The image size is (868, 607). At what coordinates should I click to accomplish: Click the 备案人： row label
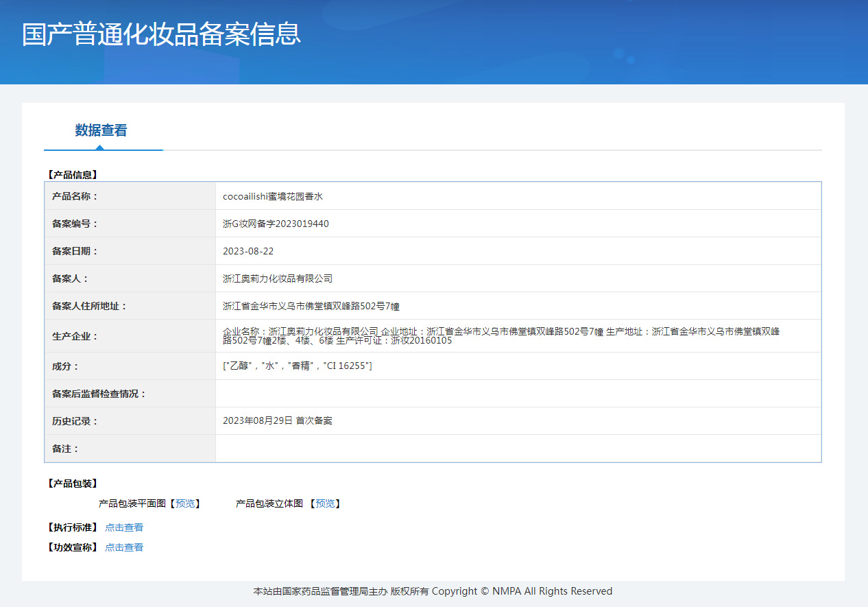(71, 278)
